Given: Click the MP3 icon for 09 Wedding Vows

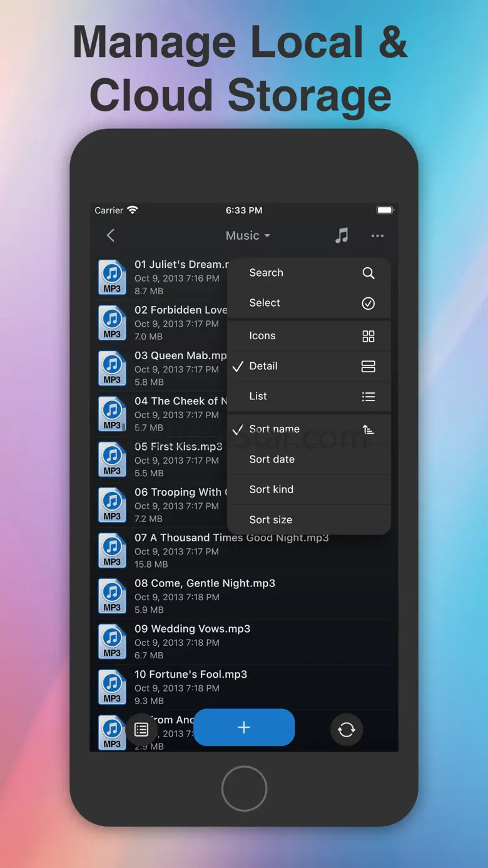Looking at the screenshot, I should [112, 641].
